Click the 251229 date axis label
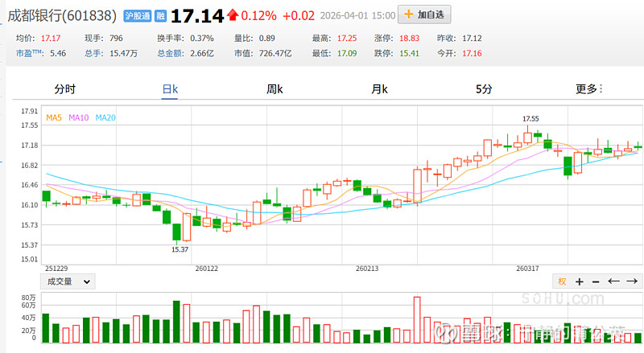Image resolution: width=644 pixels, height=353 pixels. [56, 269]
